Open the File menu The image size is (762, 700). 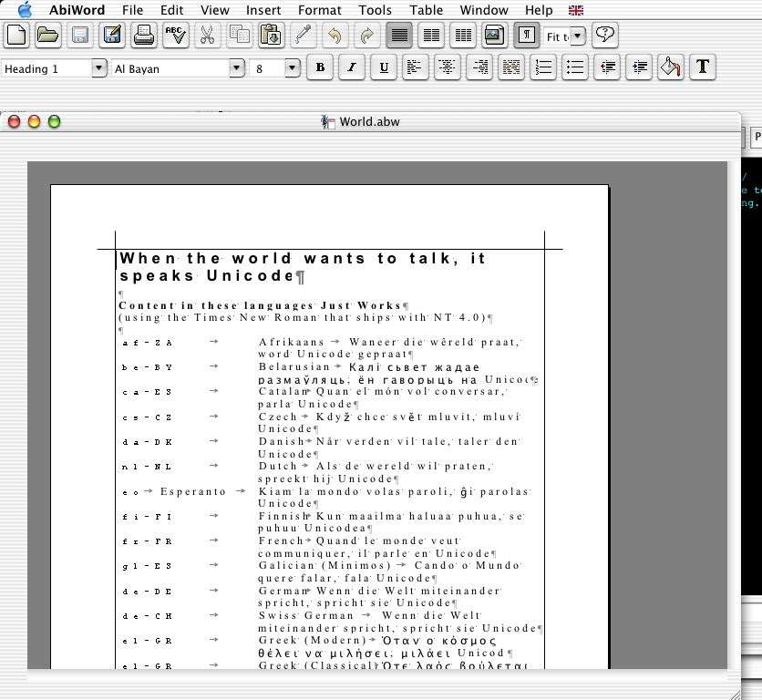(133, 10)
